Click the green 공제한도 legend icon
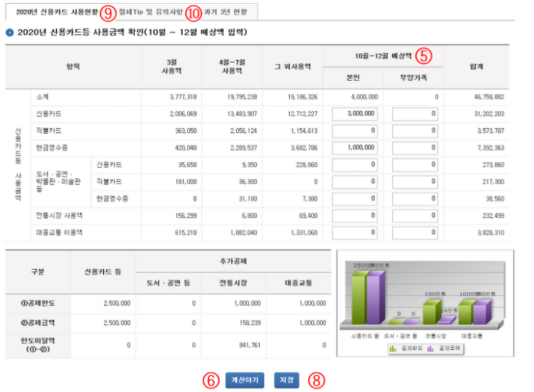Screen dimensions: 534x392 coord(393,348)
